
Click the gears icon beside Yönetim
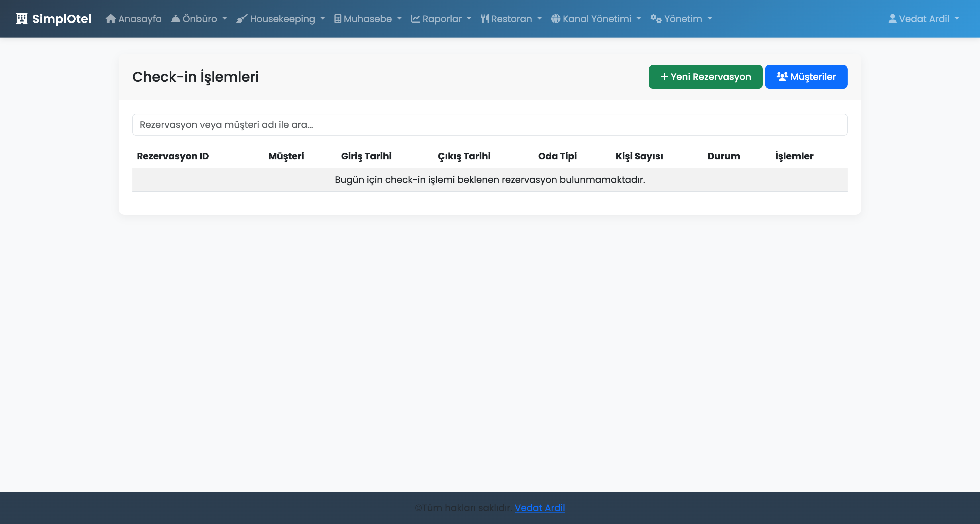pos(656,19)
